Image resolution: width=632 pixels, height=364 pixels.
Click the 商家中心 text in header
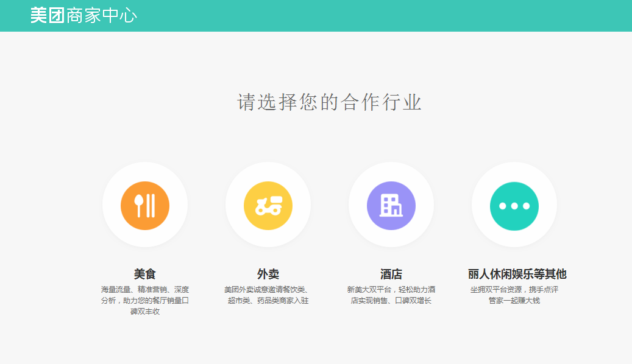coord(102,16)
